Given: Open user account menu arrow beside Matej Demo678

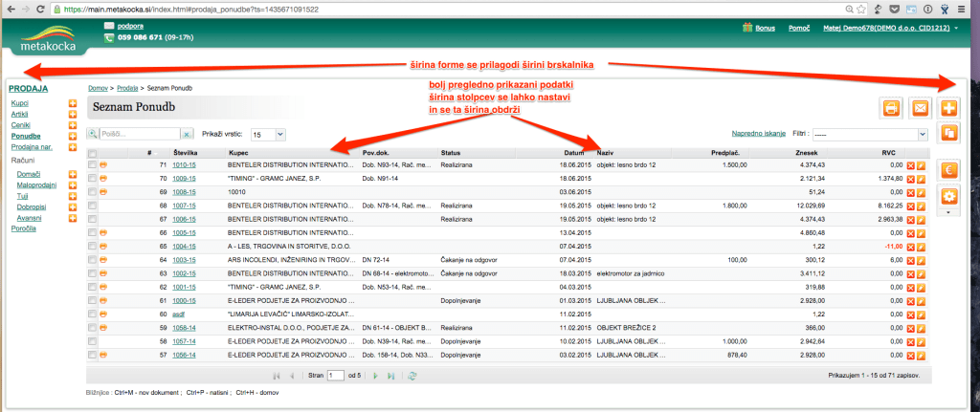Looking at the screenshot, I should coord(956,29).
